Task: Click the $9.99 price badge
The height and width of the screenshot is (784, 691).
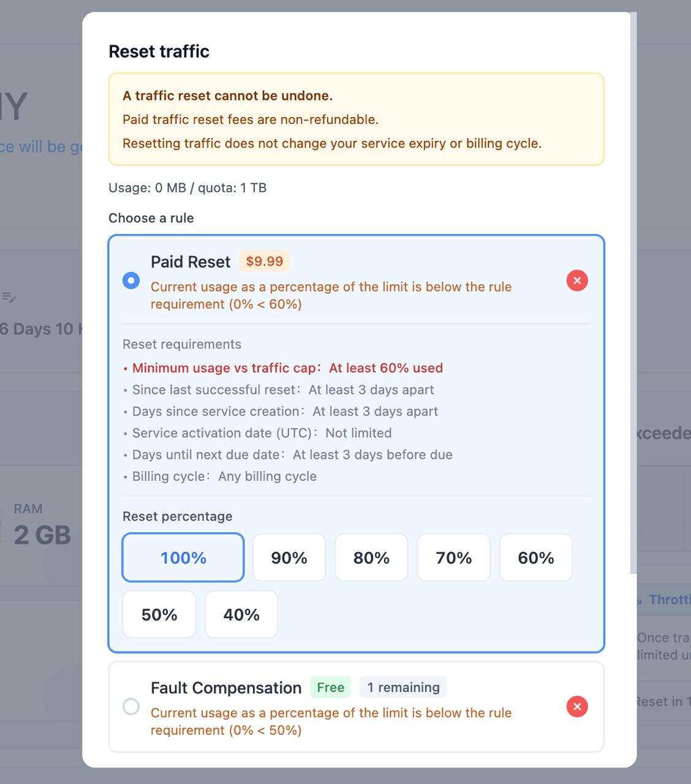Action: [x=265, y=262]
